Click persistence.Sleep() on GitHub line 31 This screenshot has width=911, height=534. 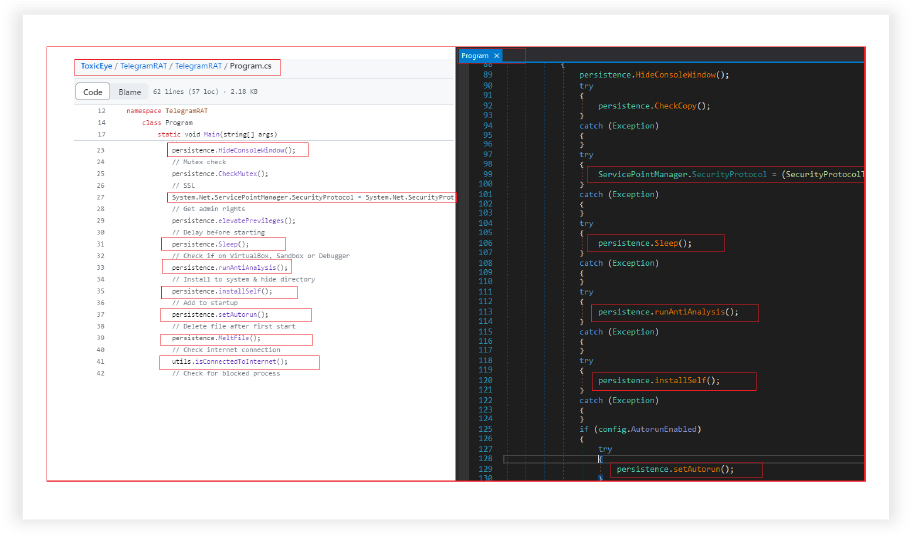click(210, 245)
